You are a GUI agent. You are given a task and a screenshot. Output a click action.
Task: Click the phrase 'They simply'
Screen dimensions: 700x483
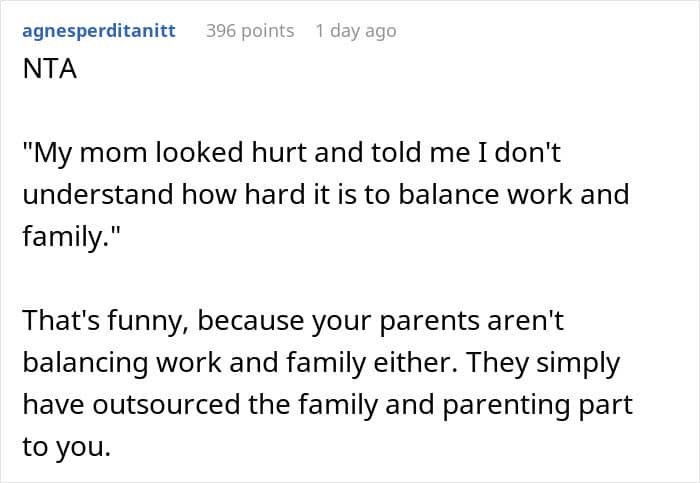click(543, 364)
